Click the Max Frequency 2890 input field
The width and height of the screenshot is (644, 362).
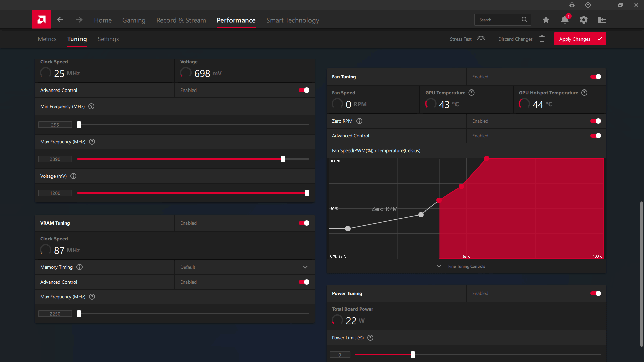click(55, 159)
